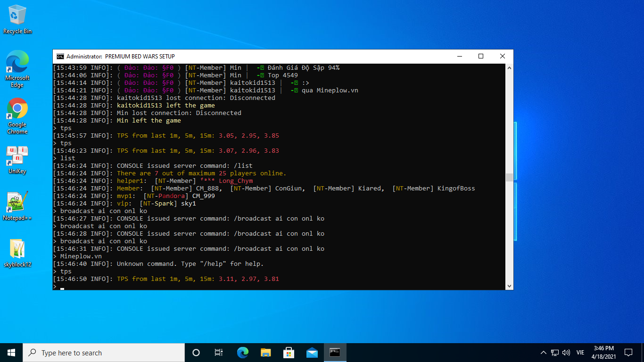Open the Mail app on the taskbar
644x362 pixels.
pos(312,353)
